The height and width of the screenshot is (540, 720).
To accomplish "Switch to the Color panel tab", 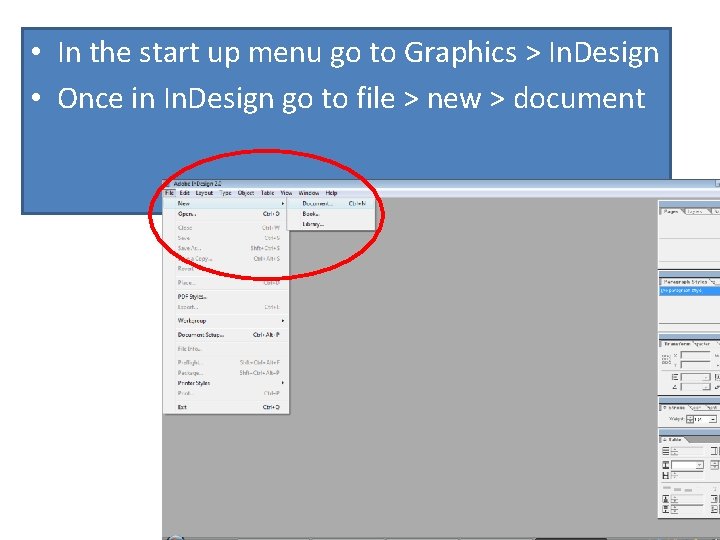I will (x=696, y=408).
